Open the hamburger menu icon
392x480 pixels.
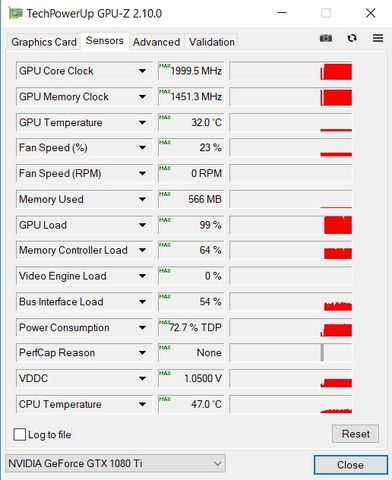click(x=378, y=38)
